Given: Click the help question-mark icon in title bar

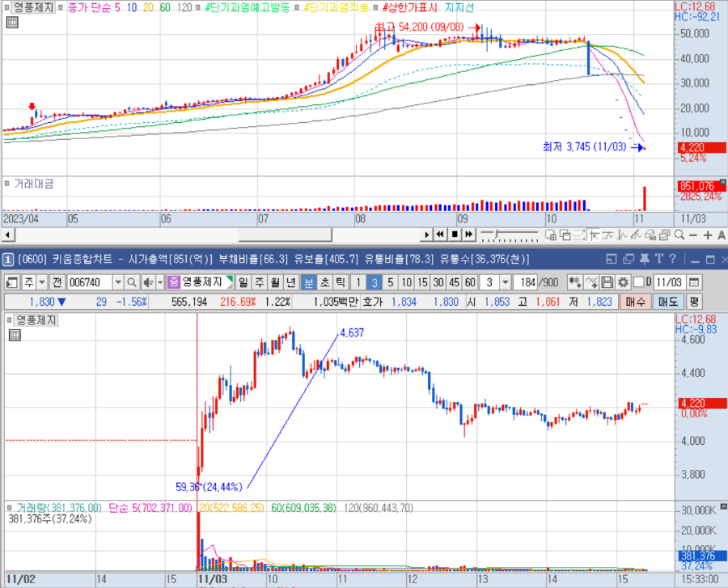Looking at the screenshot, I should (x=673, y=259).
